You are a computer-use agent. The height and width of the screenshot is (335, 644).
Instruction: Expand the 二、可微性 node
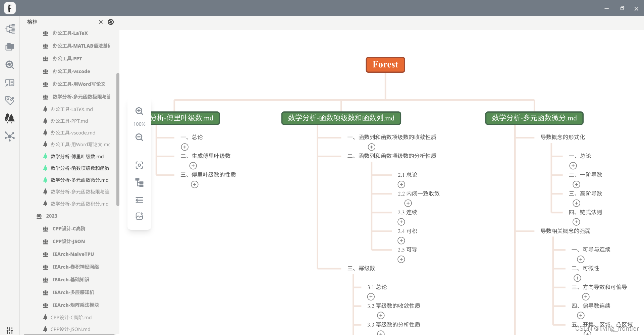click(x=578, y=278)
